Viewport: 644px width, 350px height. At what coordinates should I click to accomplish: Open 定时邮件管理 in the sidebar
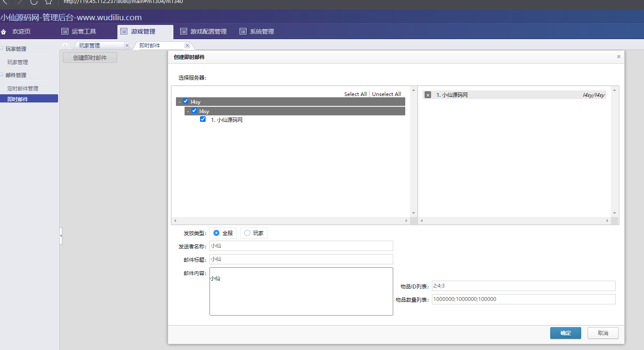(x=23, y=88)
